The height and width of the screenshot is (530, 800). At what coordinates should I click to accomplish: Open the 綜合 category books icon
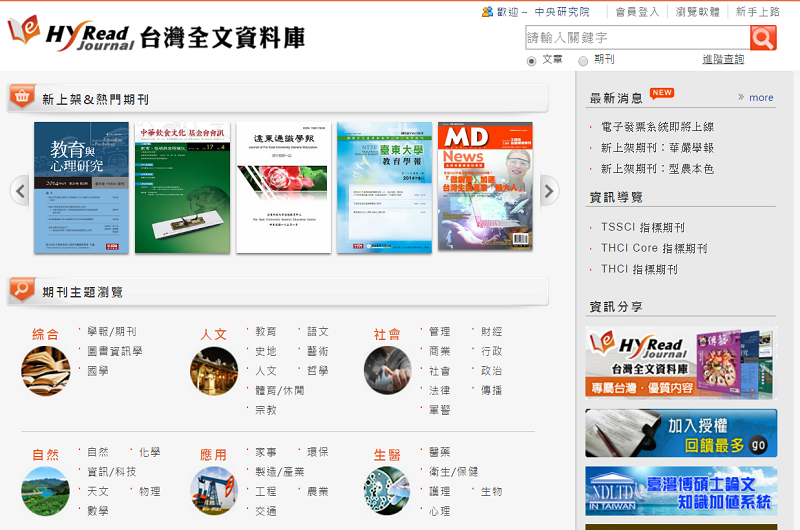(45, 369)
